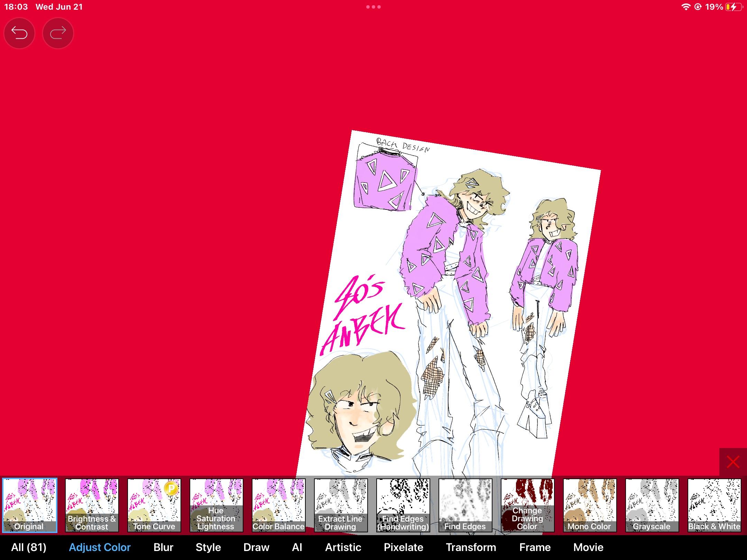Image resolution: width=747 pixels, height=560 pixels.
Task: Switch to the All (81) tab
Action: pos(29,547)
